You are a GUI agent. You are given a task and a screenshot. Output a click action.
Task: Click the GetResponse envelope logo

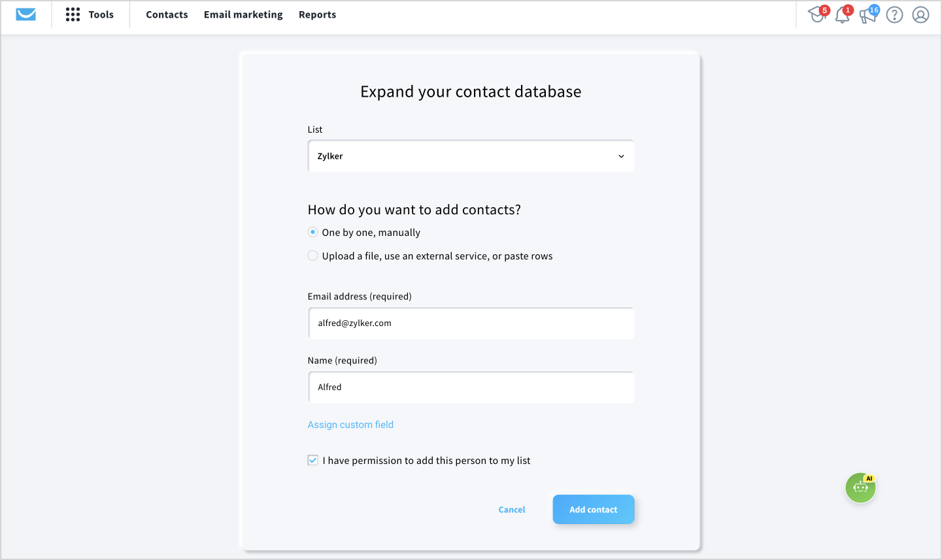click(x=25, y=14)
